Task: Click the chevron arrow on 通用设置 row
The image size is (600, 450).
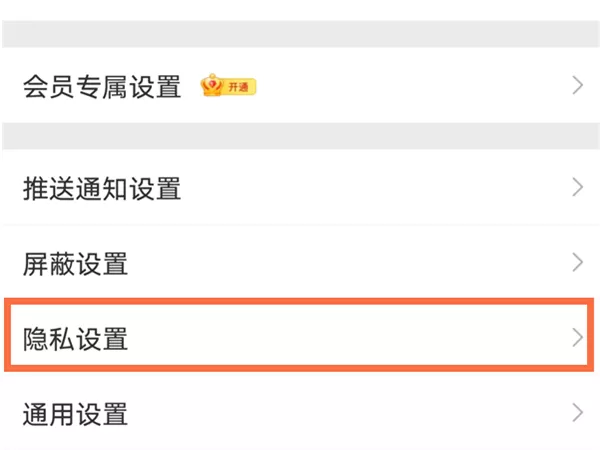Action: tap(577, 413)
